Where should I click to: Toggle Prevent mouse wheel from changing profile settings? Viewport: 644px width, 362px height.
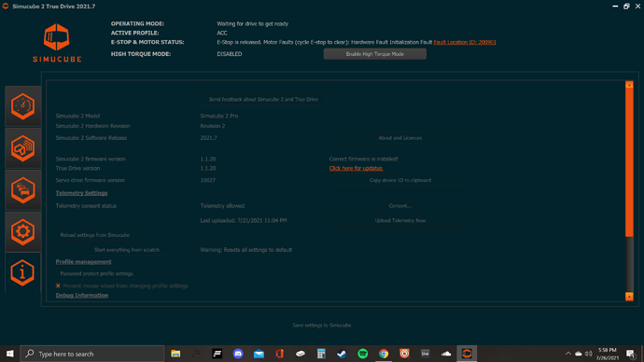point(58,285)
